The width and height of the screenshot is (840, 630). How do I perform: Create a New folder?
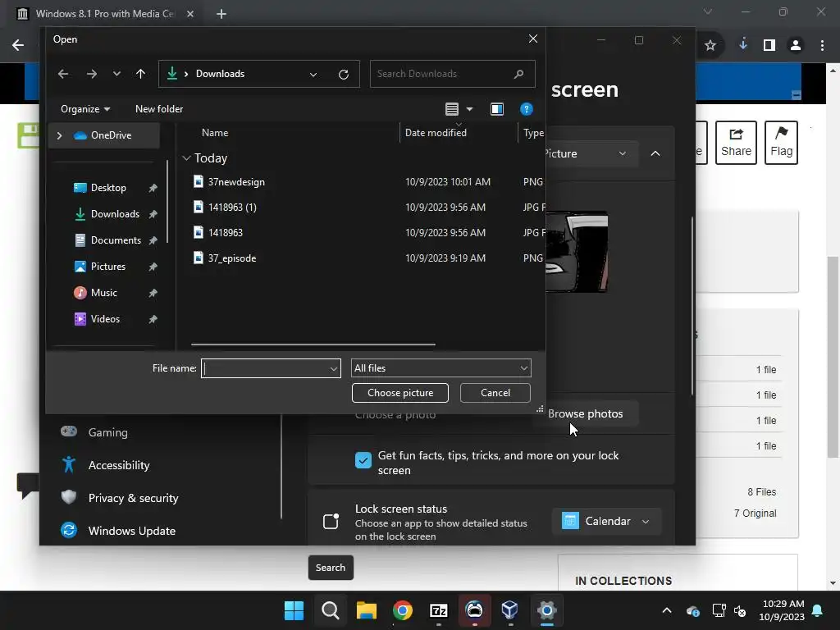[x=159, y=109]
